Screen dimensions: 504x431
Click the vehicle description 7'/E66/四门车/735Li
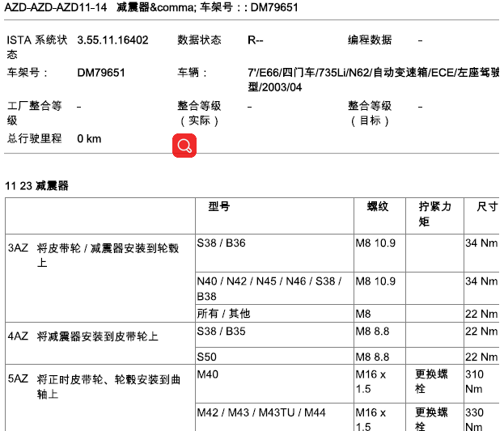click(373, 80)
